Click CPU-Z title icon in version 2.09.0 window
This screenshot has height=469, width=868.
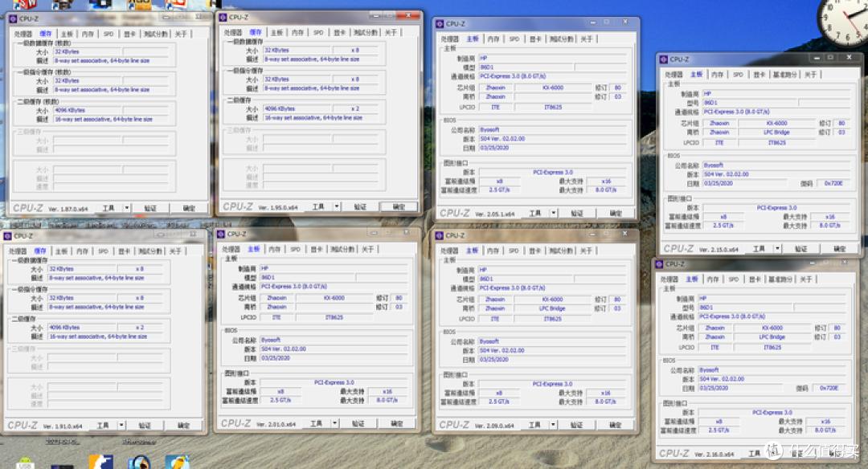pos(440,235)
